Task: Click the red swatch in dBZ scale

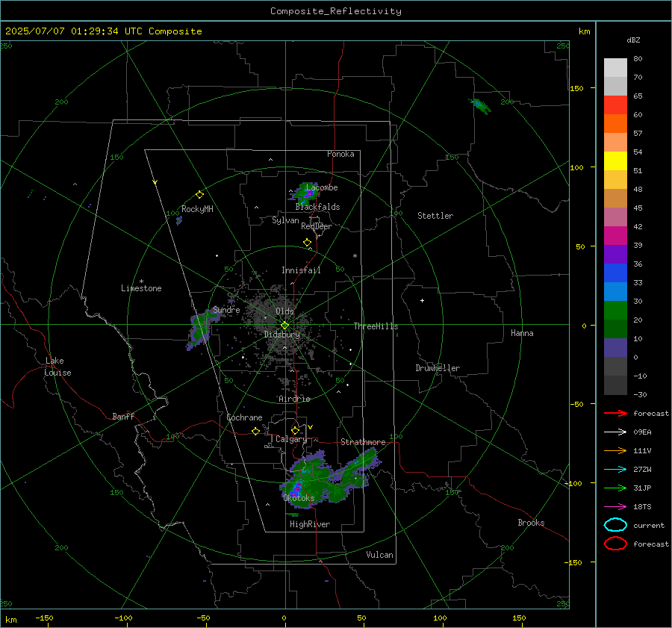Action: (x=615, y=105)
